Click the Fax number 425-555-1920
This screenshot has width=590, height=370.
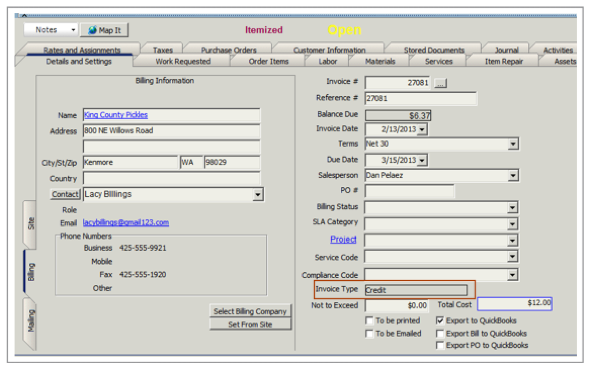tap(143, 275)
